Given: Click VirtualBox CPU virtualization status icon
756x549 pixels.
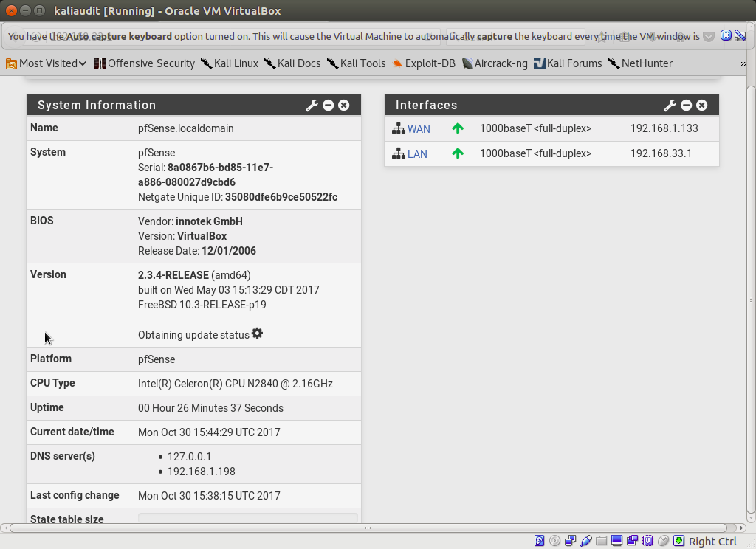Looking at the screenshot, I should tap(647, 541).
